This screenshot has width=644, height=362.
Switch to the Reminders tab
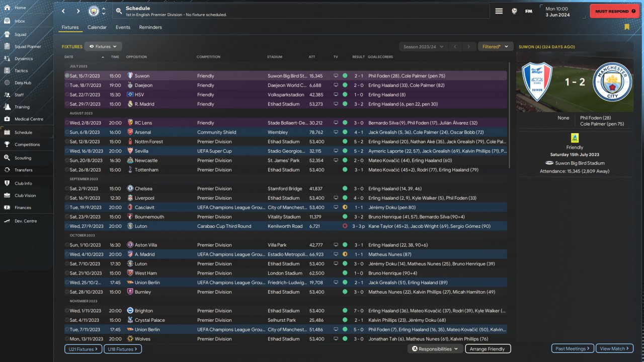(x=150, y=27)
